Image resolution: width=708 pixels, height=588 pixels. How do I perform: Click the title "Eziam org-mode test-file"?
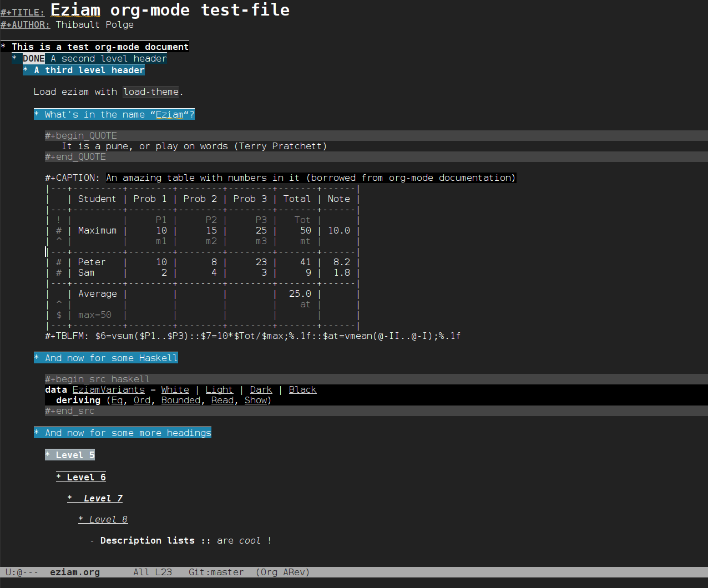click(170, 10)
